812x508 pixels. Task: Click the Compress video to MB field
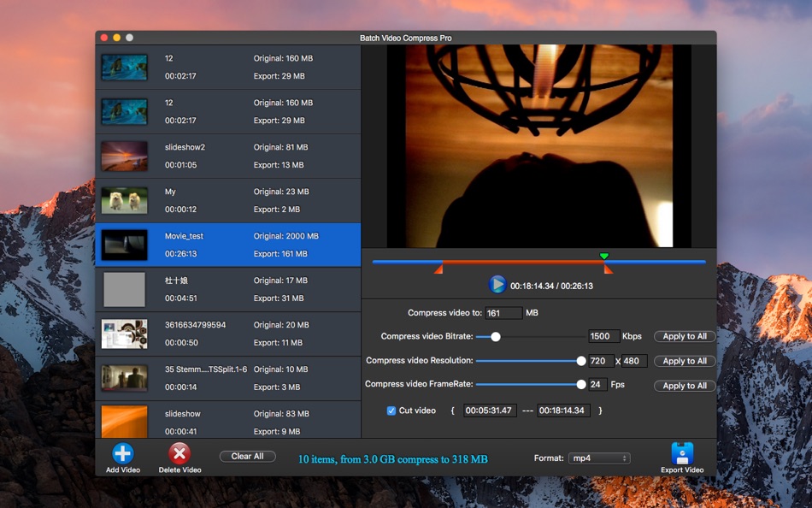point(503,313)
